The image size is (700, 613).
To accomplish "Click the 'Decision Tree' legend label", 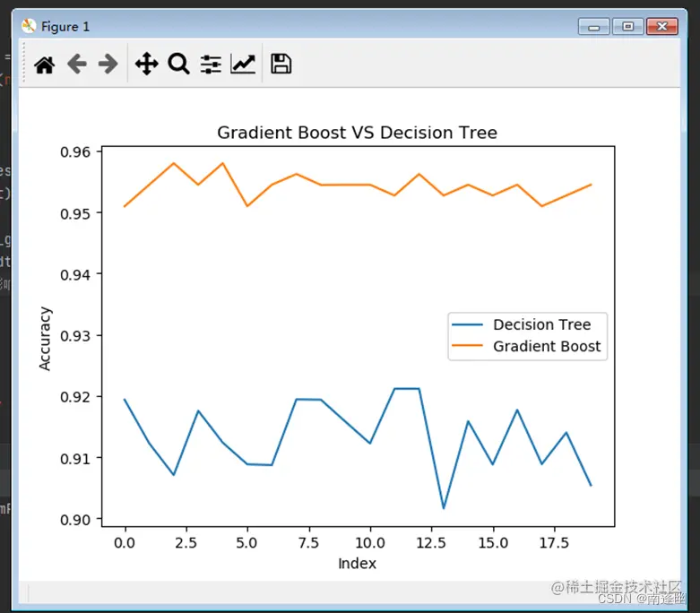I will 542,324.
